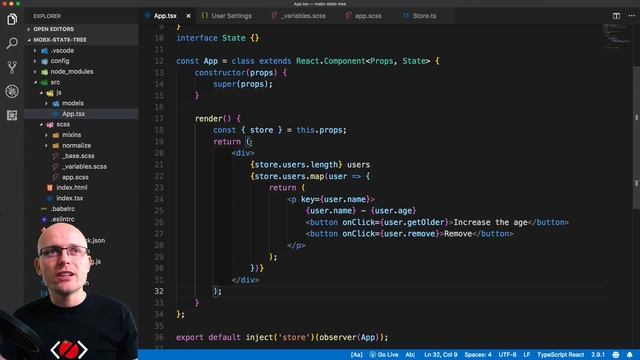The image size is (640, 360).
Task: Select the App.tsx editor tab
Action: tap(165, 16)
